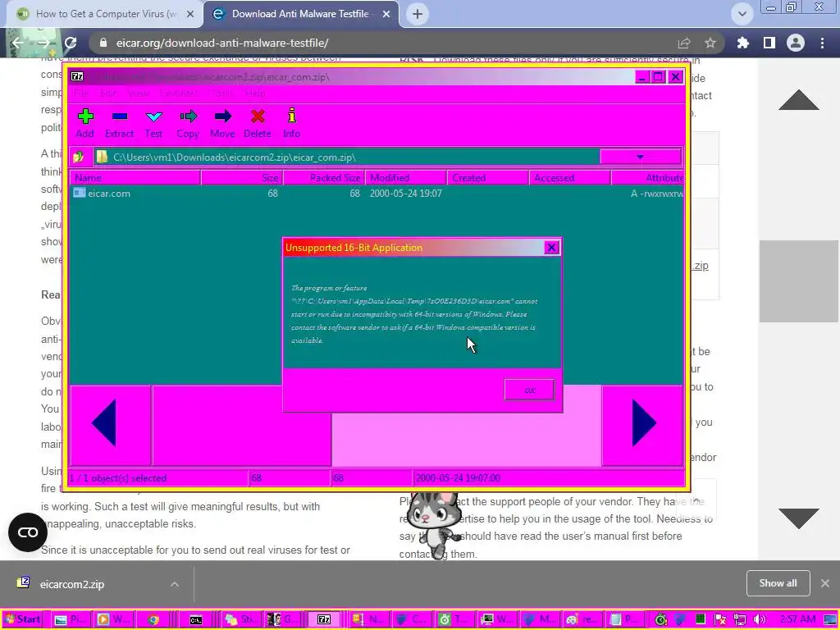The height and width of the screenshot is (630, 840).
Task: Open command prompt taskbar button
Action: (196, 619)
